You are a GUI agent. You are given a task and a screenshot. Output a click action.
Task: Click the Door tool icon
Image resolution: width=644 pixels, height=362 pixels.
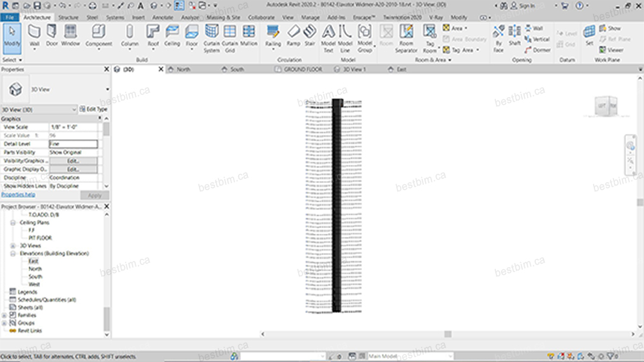[x=52, y=34]
